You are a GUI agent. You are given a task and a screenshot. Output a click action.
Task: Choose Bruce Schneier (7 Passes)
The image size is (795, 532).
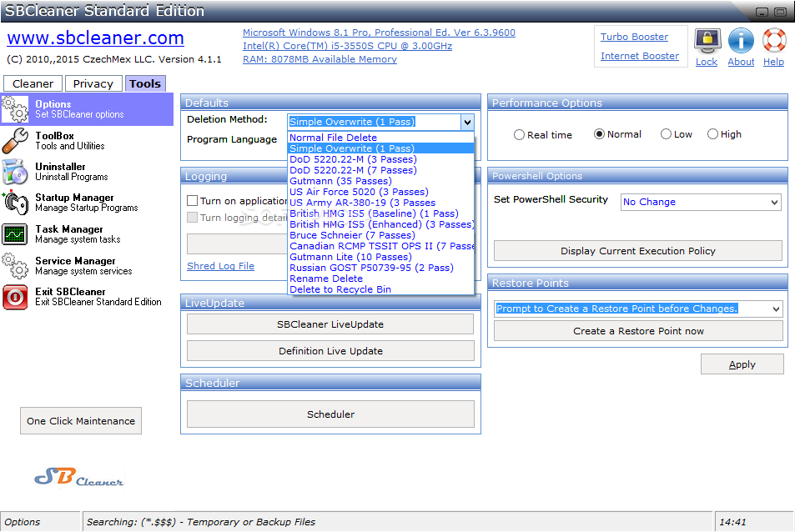(380, 235)
